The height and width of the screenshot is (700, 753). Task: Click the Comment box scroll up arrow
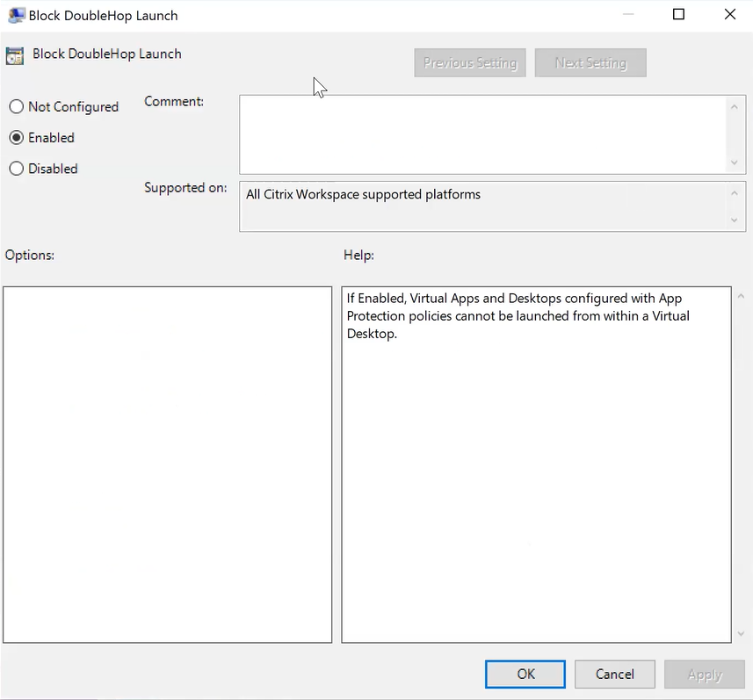click(735, 106)
